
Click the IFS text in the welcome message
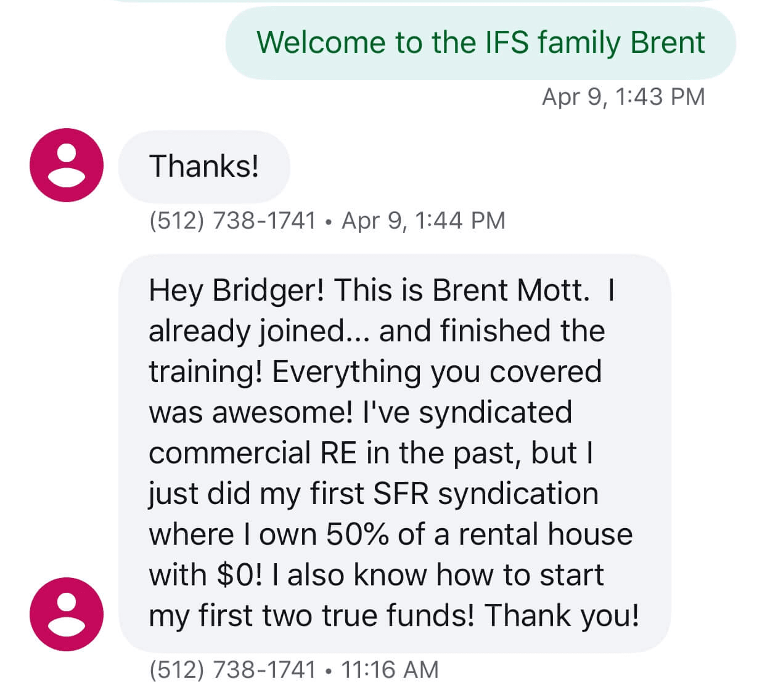507,43
